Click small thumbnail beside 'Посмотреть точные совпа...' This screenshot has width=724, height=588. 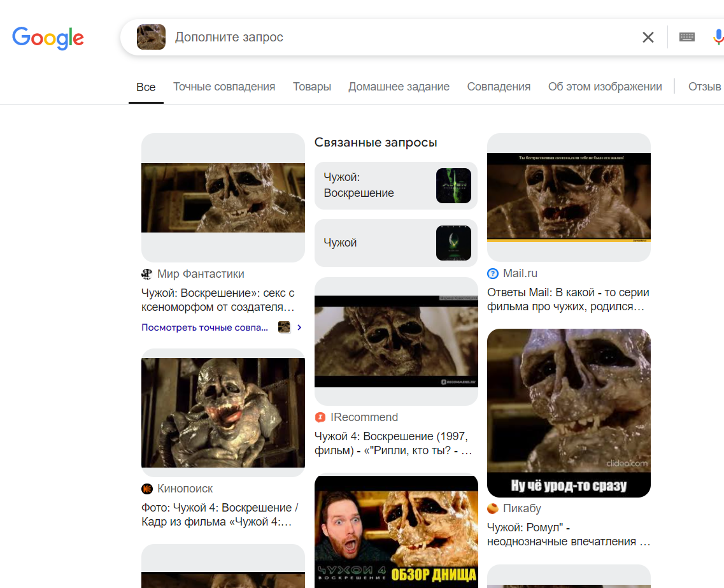(x=284, y=327)
